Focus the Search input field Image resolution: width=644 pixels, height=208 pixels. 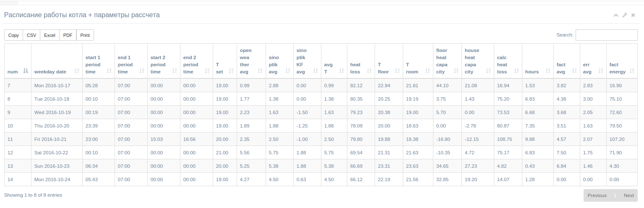[x=607, y=35]
